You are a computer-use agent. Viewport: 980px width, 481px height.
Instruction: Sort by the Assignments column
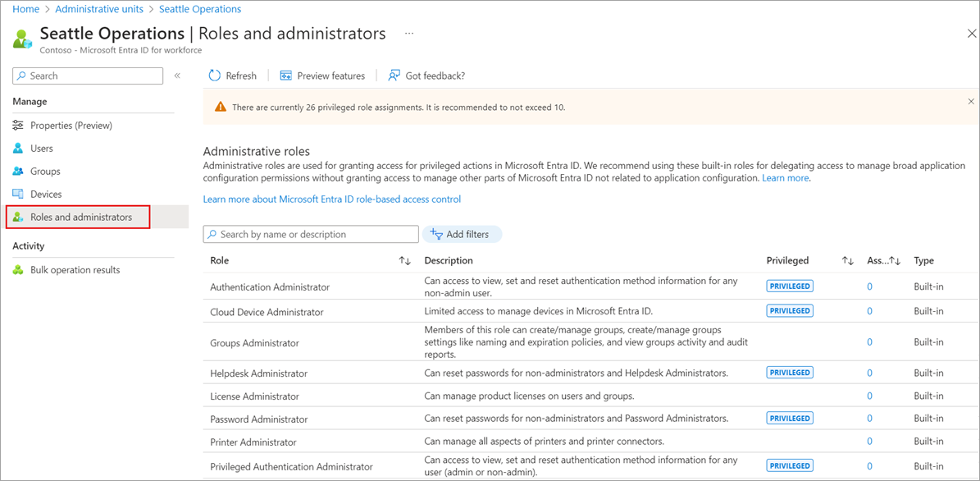pos(896,261)
